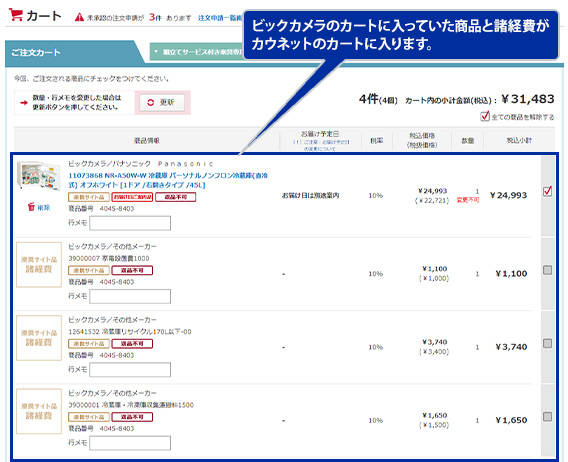Click the 諸経費 thumbnail for the ¥1,100 item
The image size is (568, 462).
tap(39, 265)
